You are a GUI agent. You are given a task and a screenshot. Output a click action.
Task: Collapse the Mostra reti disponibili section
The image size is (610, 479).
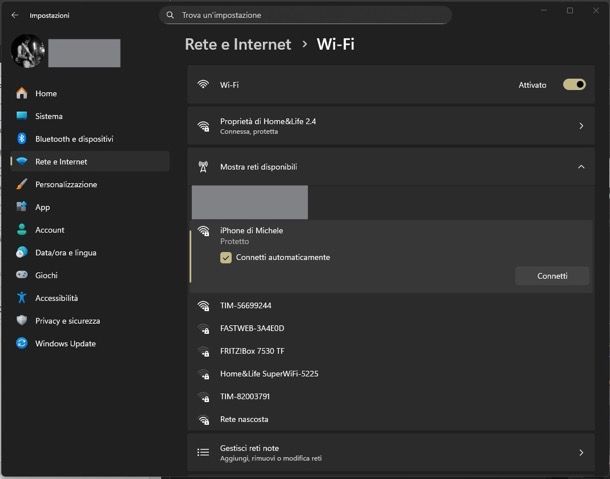tap(581, 167)
